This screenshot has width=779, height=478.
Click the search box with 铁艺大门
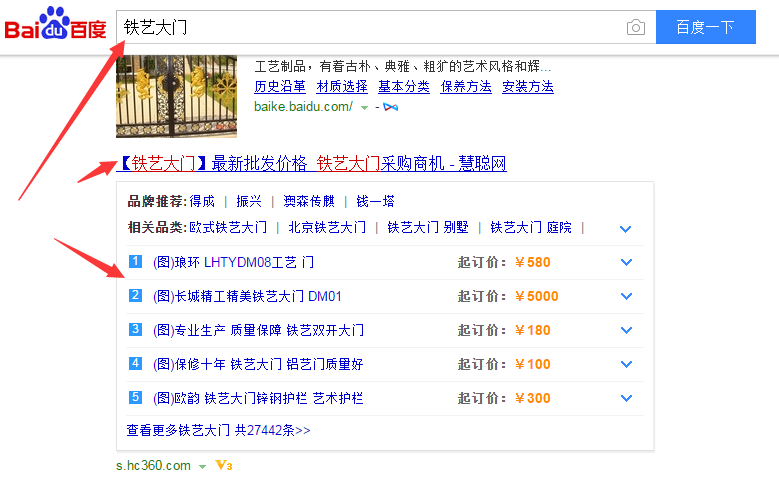[370, 27]
